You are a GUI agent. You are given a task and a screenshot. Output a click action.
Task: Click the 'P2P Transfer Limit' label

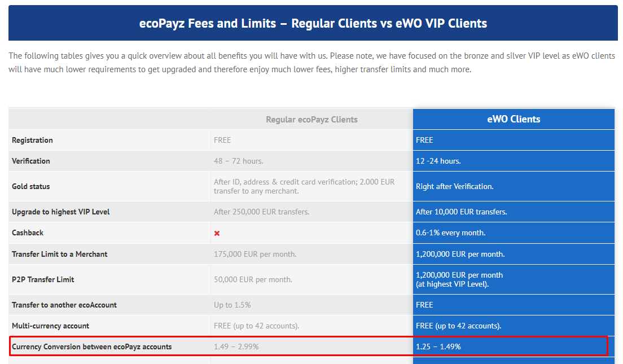43,280
